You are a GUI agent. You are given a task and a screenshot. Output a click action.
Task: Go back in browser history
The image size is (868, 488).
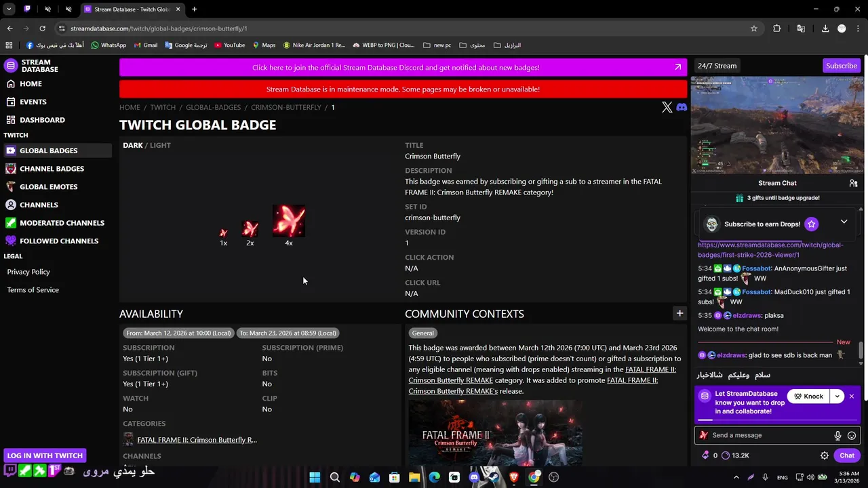coord(9,28)
